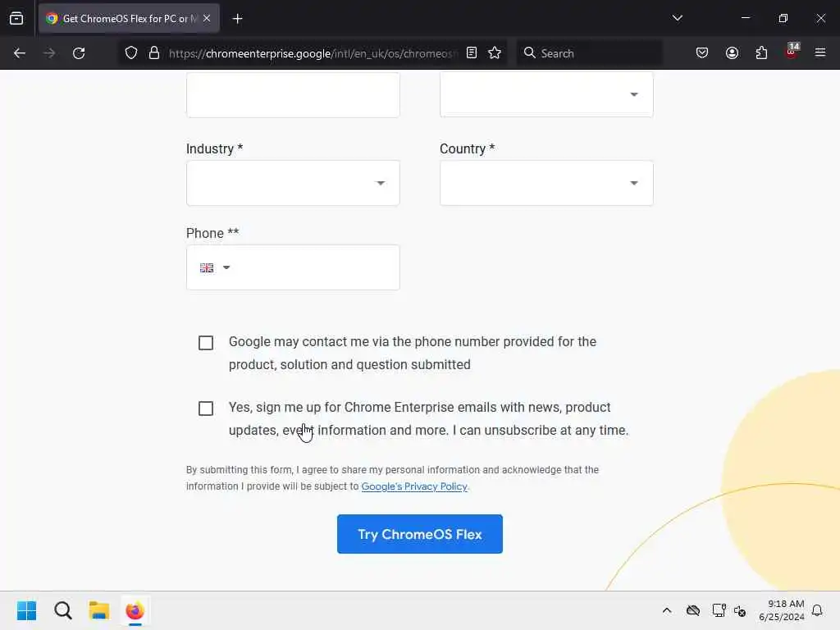Image resolution: width=840 pixels, height=630 pixels.
Task: Click the forward navigation arrow
Action: pyautogui.click(x=49, y=53)
